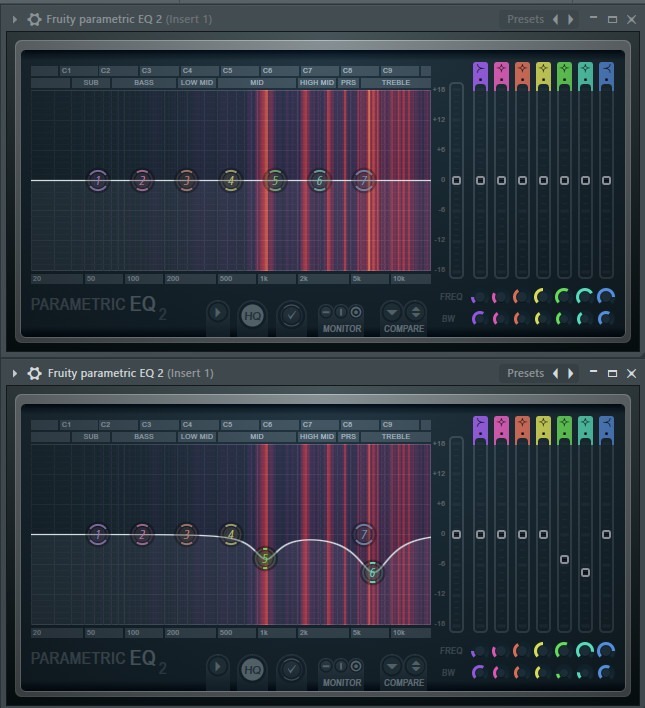Set monitor to output (circle) in bottom EQ
The width and height of the screenshot is (645, 708).
(x=356, y=666)
